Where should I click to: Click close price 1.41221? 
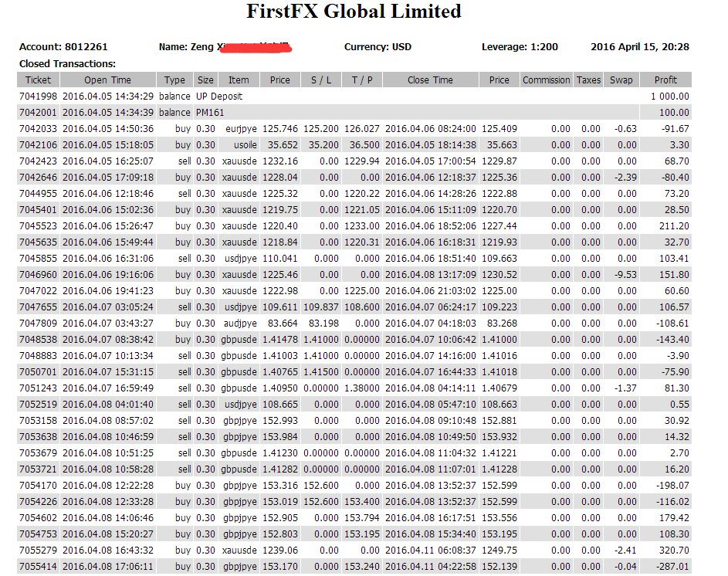point(499,453)
